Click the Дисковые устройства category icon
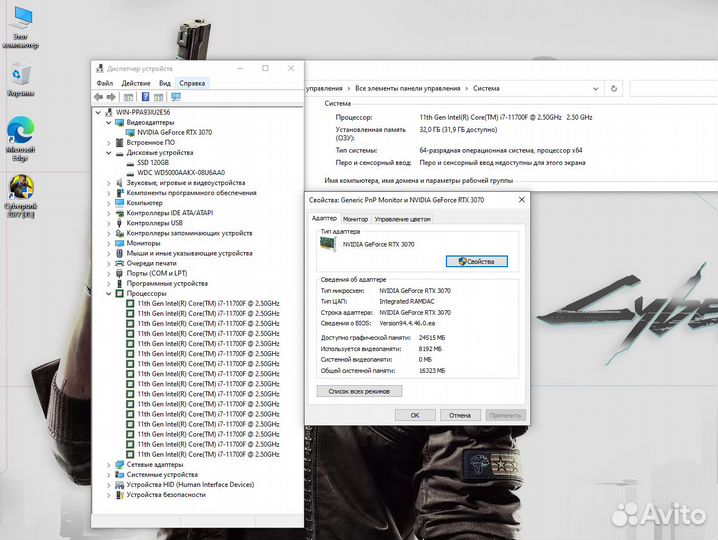This screenshot has height=540, width=718. pos(120,153)
